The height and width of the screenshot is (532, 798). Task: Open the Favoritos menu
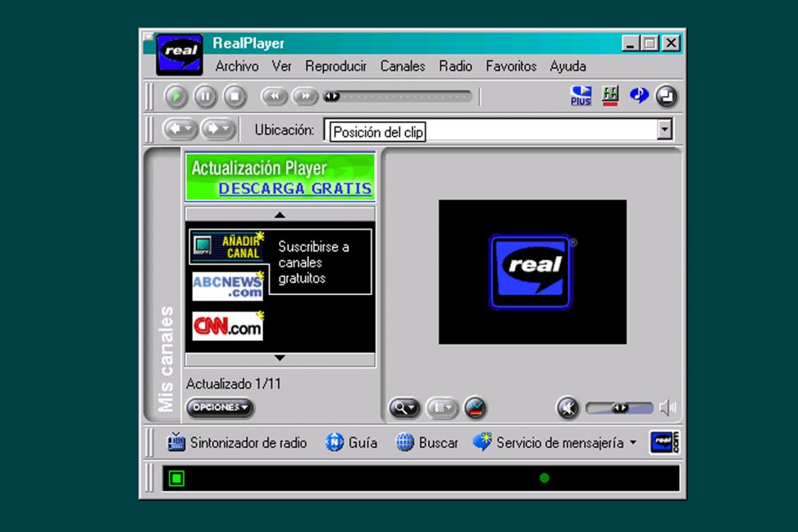pos(510,66)
